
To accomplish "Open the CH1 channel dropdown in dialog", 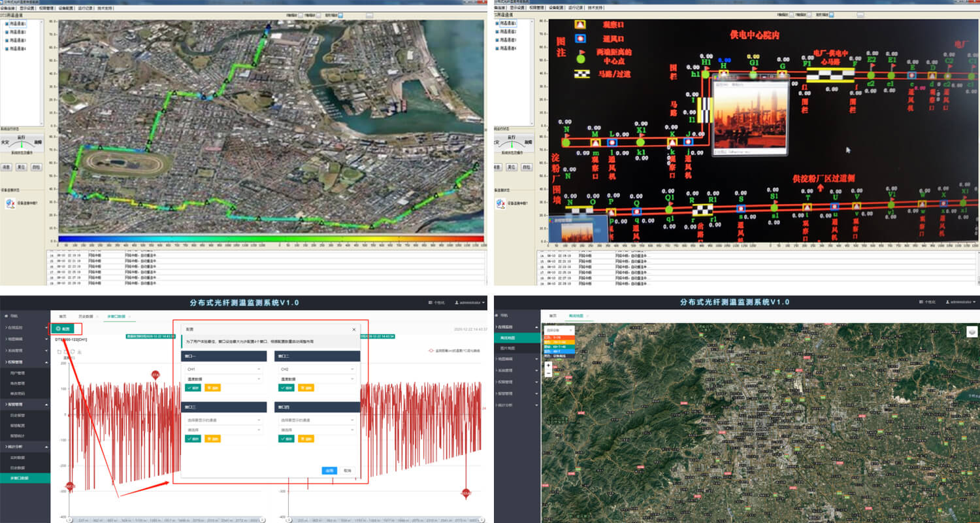I will (x=223, y=369).
